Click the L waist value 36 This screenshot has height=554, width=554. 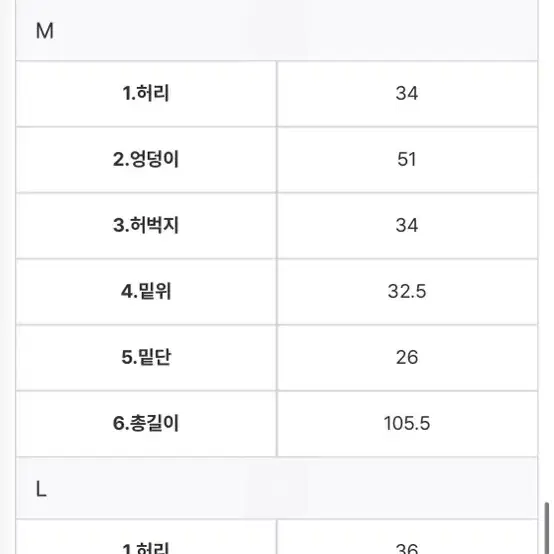(407, 548)
